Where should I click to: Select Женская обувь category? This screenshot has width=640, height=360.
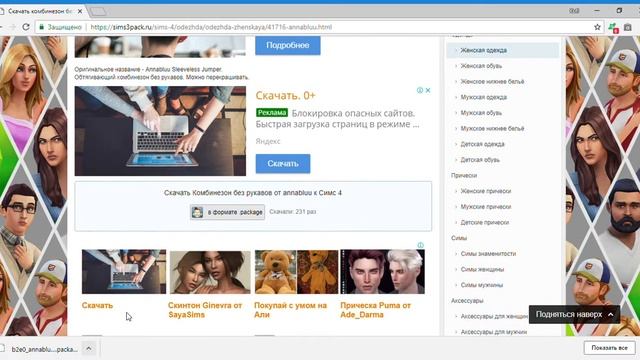(481, 66)
